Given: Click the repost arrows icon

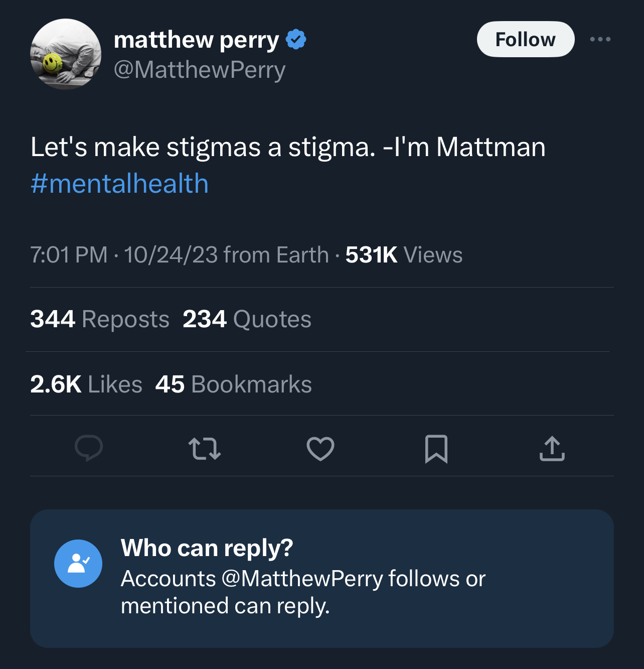Looking at the screenshot, I should 204,449.
